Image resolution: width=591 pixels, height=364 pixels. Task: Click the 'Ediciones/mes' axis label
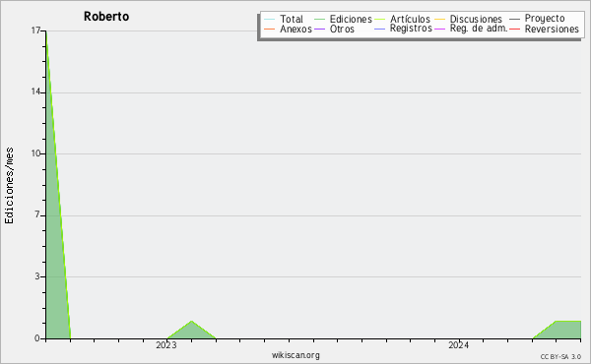[x=9, y=186]
